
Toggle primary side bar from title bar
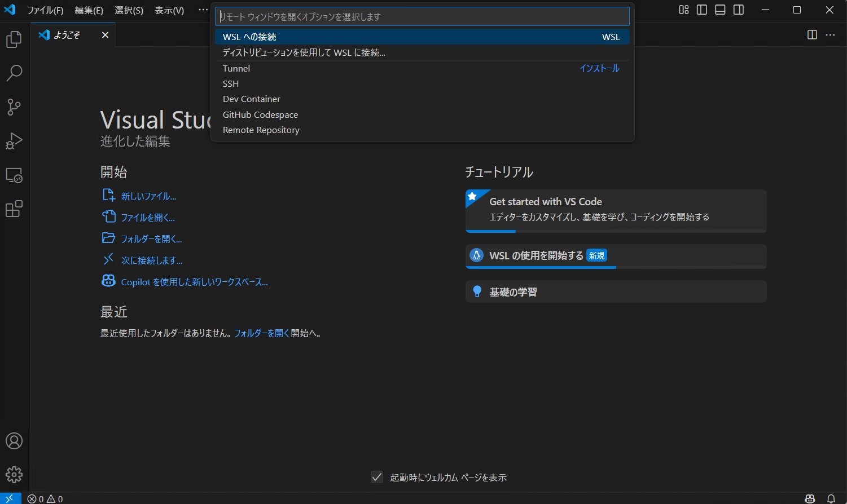click(702, 10)
